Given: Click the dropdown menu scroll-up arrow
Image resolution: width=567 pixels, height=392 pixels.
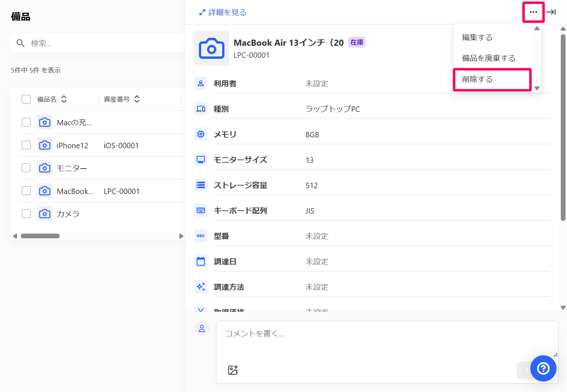Looking at the screenshot, I should (x=537, y=28).
